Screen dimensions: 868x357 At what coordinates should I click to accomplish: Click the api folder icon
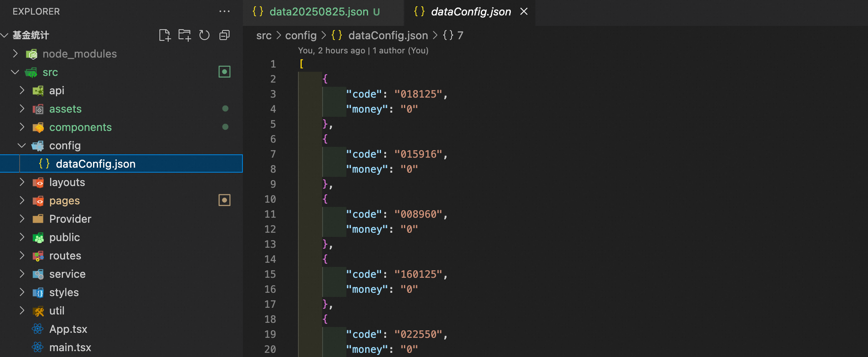(x=38, y=91)
